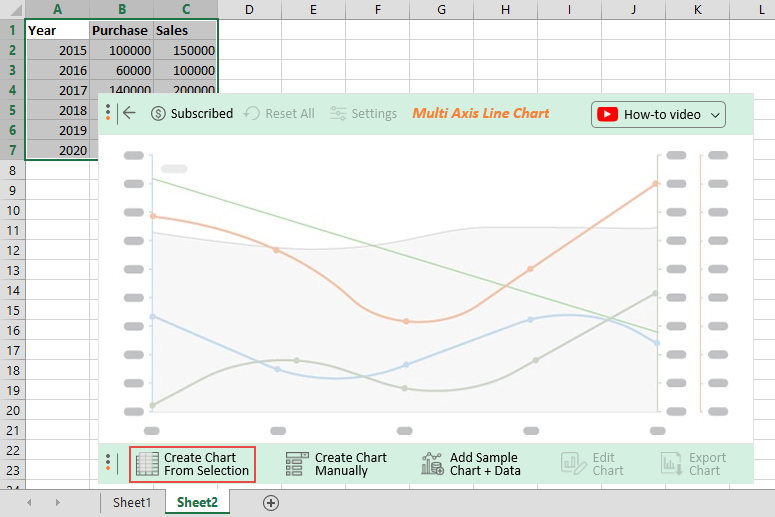Select column D header
Viewport: 775px width, 517px height.
pos(250,9)
